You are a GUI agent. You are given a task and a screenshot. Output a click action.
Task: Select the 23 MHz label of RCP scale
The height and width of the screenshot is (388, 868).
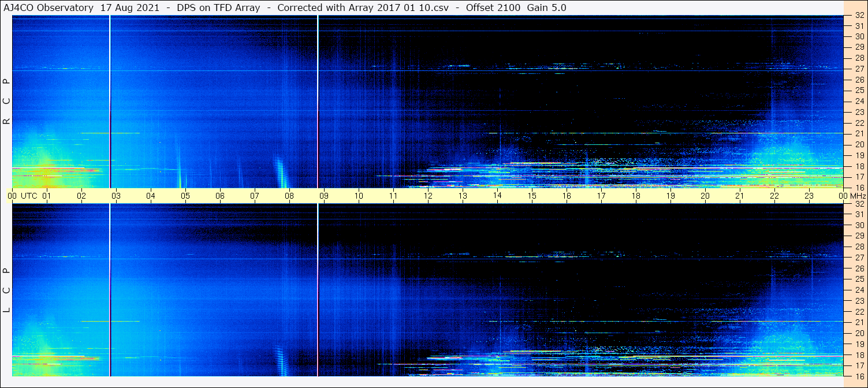click(859, 112)
